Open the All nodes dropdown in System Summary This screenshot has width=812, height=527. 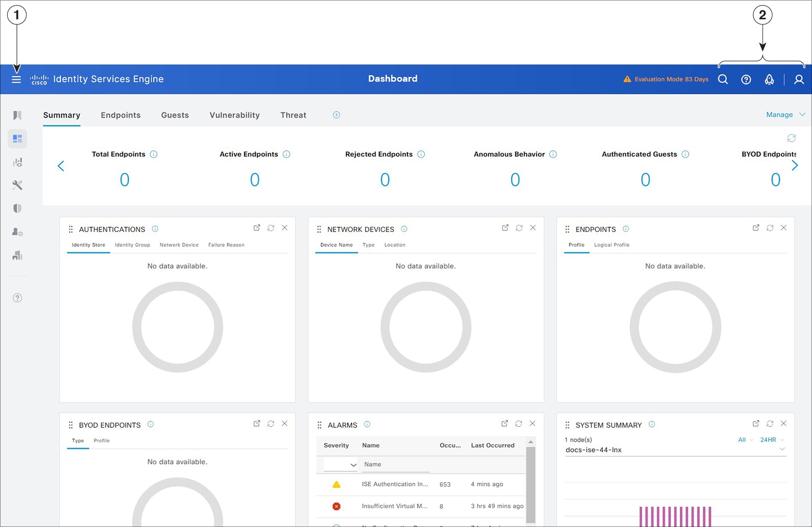click(746, 440)
